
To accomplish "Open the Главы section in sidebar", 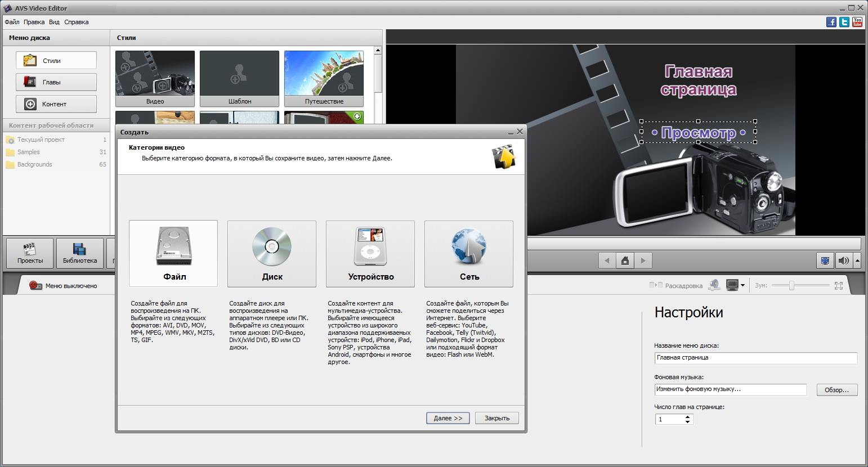I will click(56, 82).
